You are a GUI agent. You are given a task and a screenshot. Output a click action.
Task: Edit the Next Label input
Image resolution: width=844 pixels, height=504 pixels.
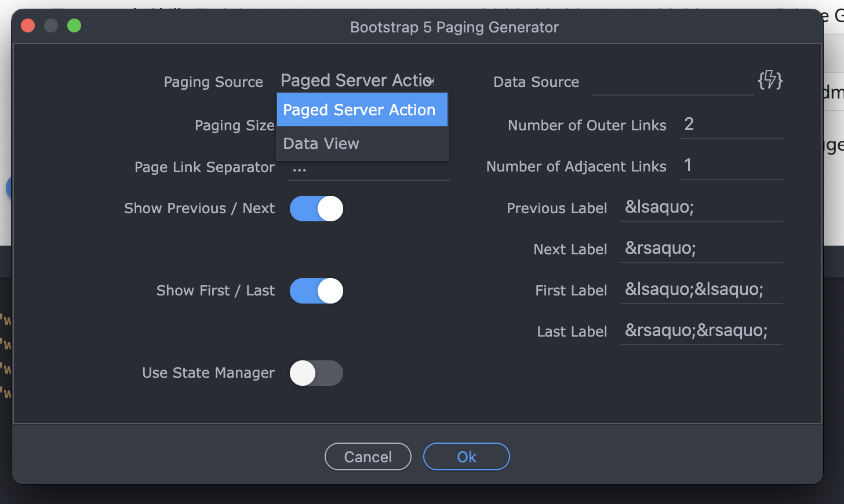(x=701, y=248)
